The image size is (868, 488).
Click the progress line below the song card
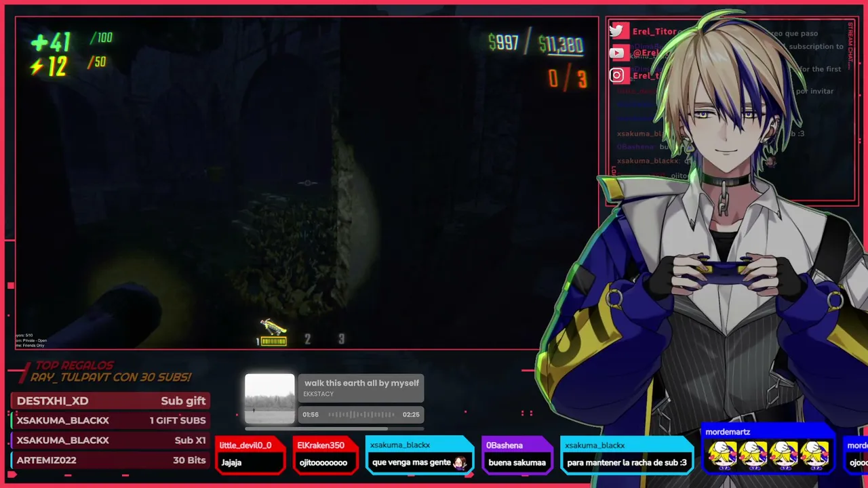tap(334, 428)
